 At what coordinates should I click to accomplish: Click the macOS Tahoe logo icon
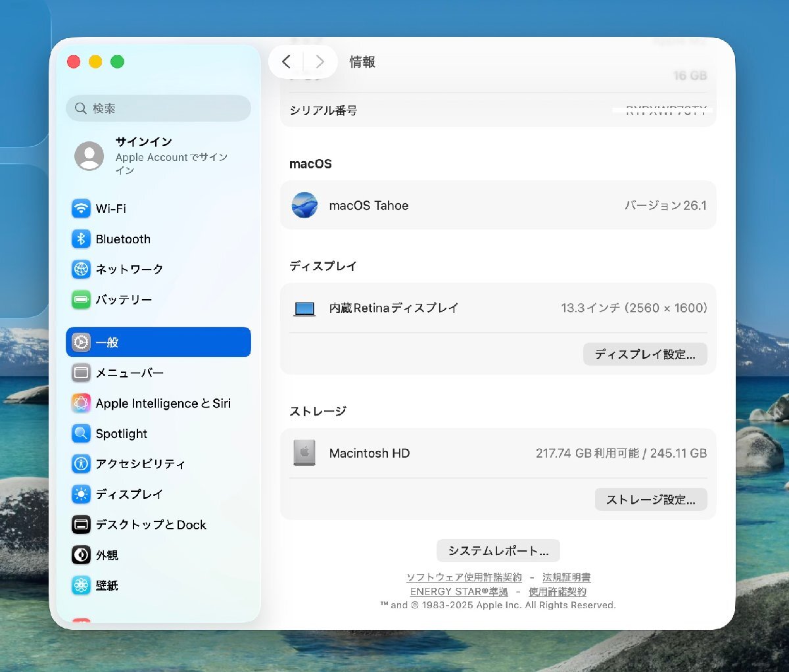[304, 205]
